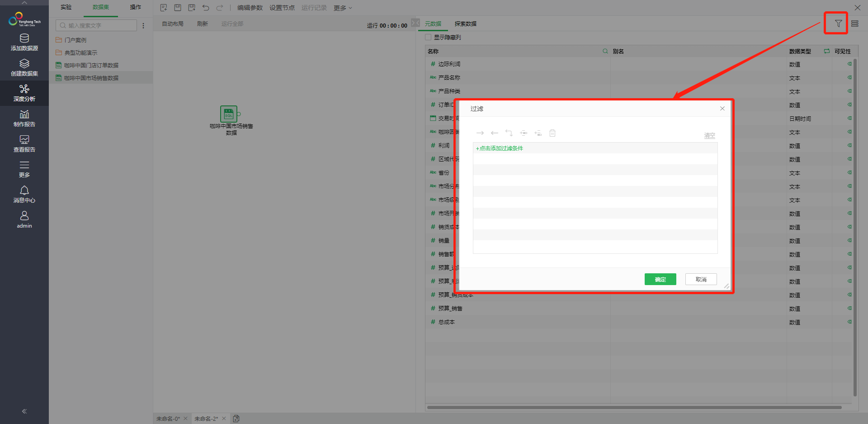Open the 更多 dropdown in top toolbar

[x=343, y=8]
